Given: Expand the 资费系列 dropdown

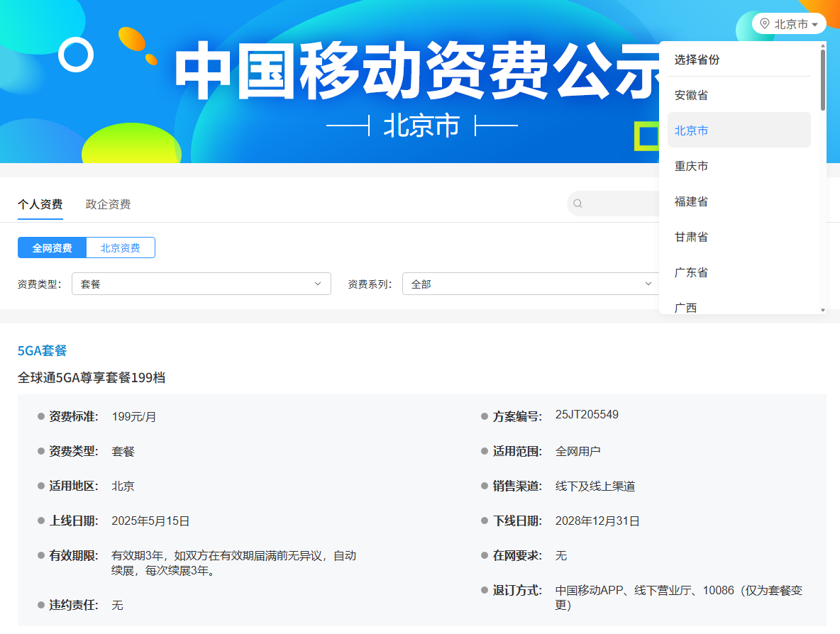Looking at the screenshot, I should click(529, 284).
